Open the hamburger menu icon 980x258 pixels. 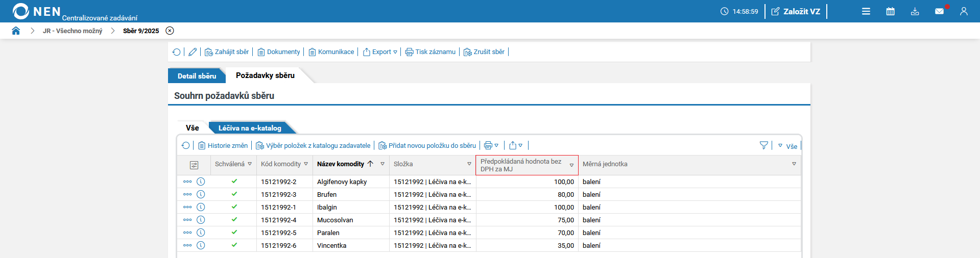click(x=866, y=11)
